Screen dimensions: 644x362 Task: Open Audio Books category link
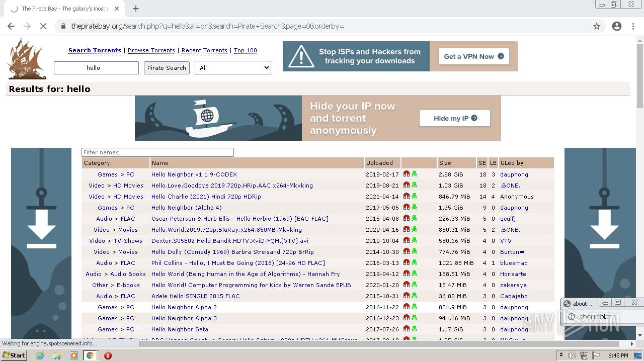[x=128, y=274]
